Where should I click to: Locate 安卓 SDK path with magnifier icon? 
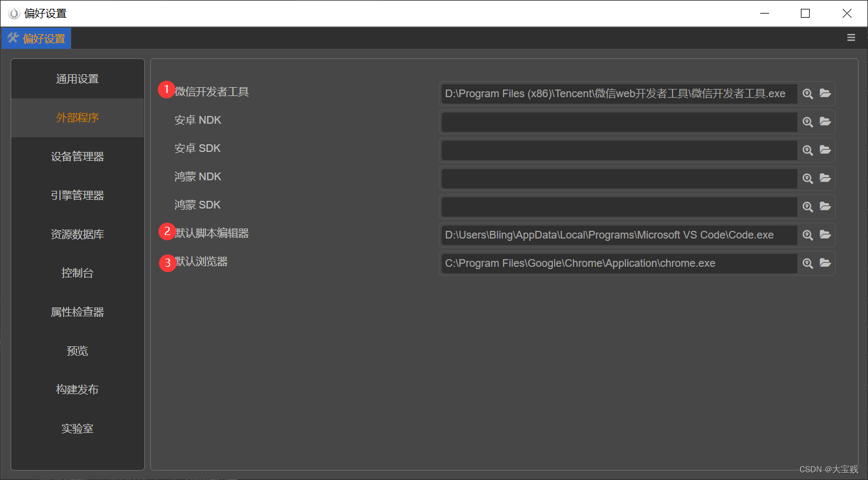coord(807,150)
